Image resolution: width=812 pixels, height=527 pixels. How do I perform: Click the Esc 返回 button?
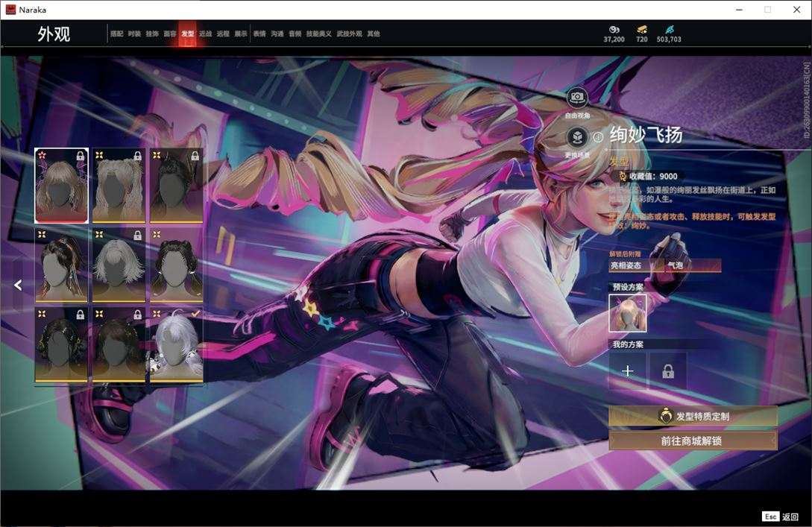(x=781, y=516)
